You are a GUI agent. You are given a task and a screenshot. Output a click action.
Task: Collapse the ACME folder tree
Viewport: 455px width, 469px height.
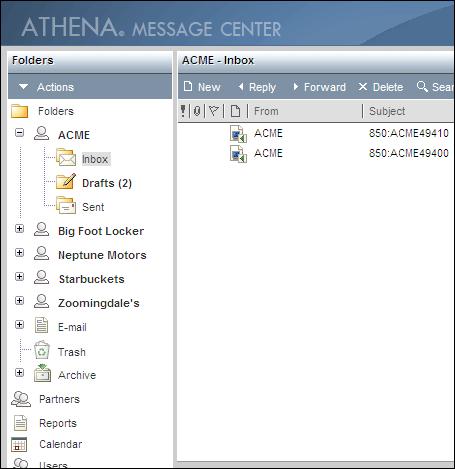pos(20,133)
